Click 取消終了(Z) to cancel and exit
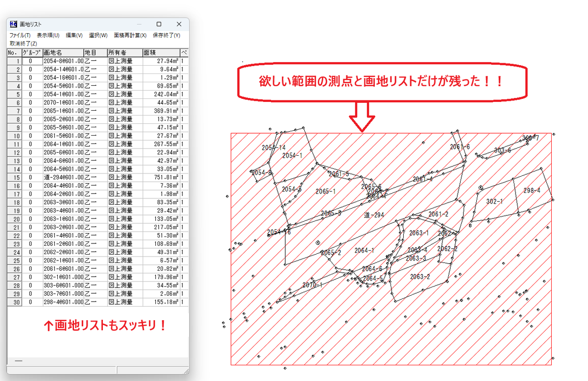 click(x=23, y=44)
